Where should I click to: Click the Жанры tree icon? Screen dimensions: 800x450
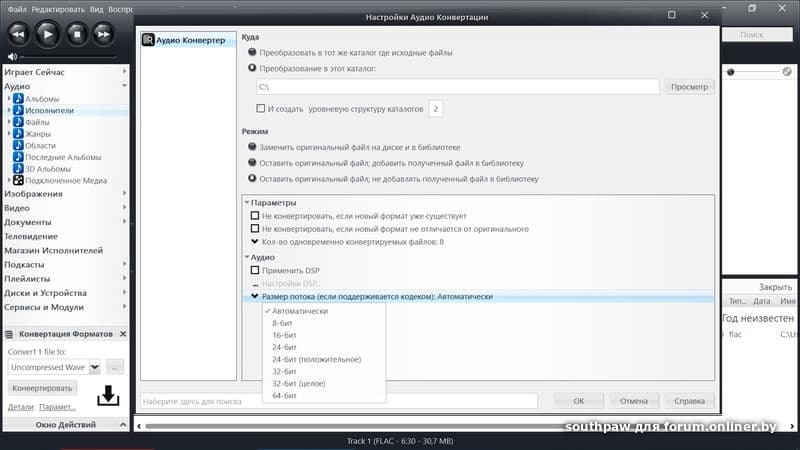pos(18,134)
